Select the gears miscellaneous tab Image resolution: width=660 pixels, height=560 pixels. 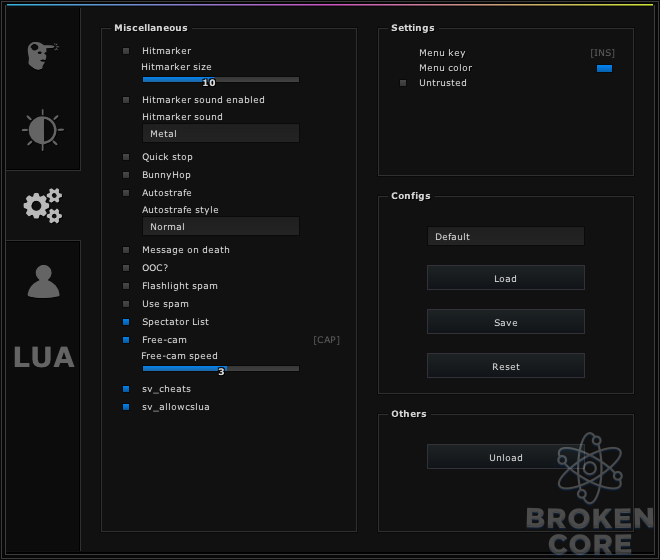click(43, 205)
